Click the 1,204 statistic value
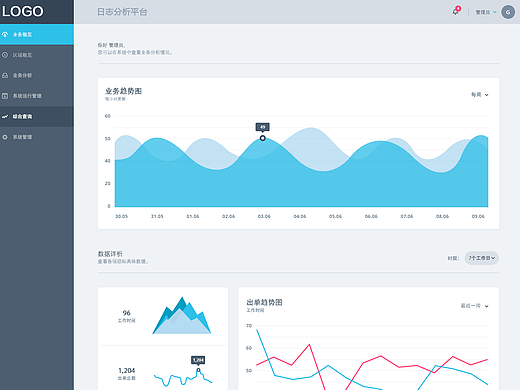The width and height of the screenshot is (520, 390). (x=127, y=370)
